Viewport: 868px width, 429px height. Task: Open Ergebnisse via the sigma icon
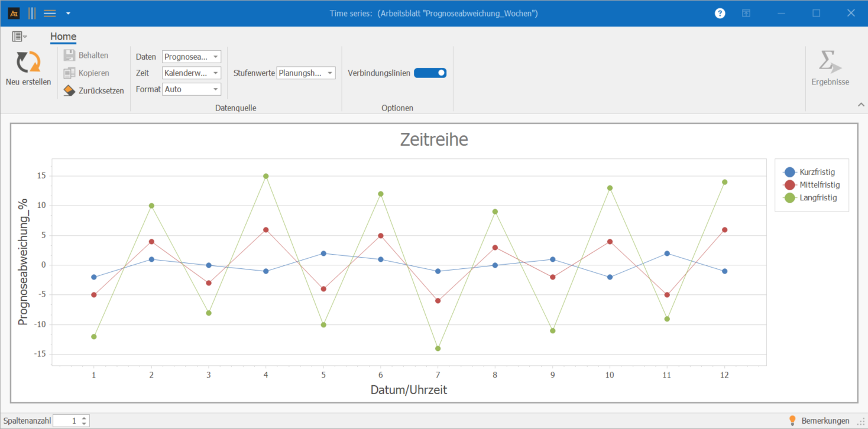[830, 62]
